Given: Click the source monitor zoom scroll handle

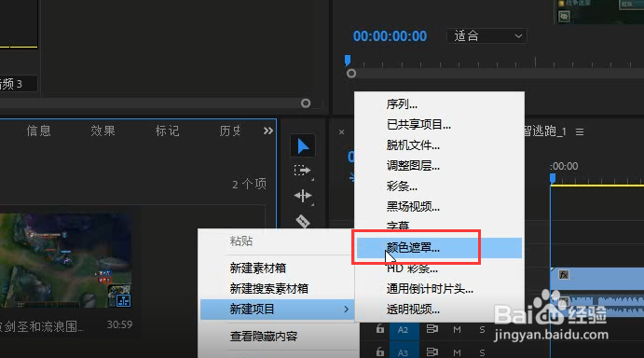Looking at the screenshot, I should tap(305, 103).
